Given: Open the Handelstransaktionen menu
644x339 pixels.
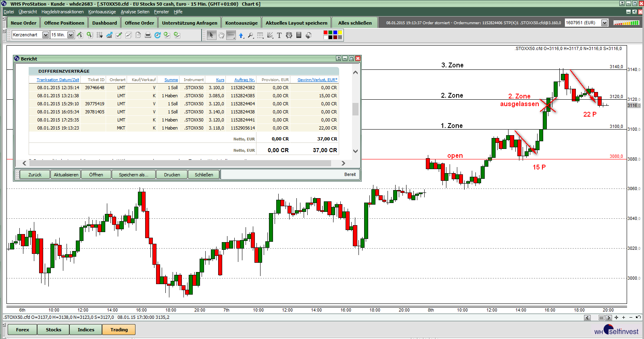Looking at the screenshot, I should (x=63, y=12).
